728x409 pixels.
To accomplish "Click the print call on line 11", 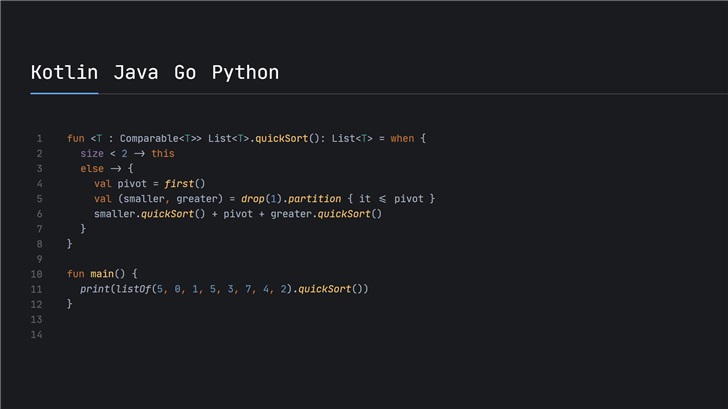I will click(96, 289).
